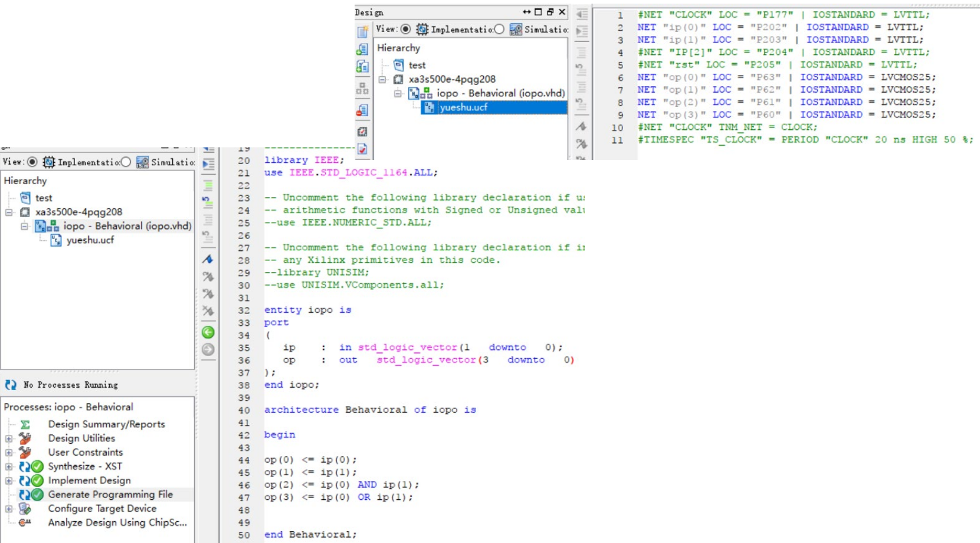Expand the Synthesize - XST process
The width and height of the screenshot is (980, 543).
pos(9,467)
